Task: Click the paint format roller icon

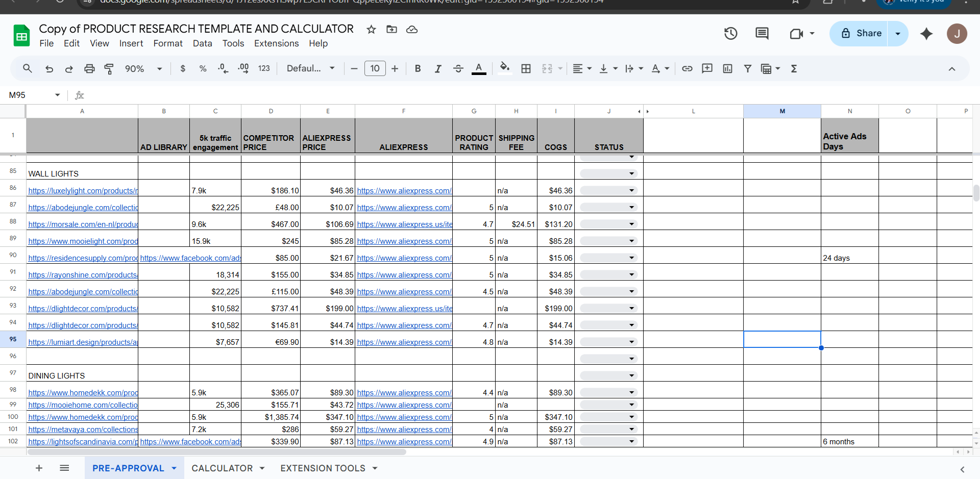Action: pyautogui.click(x=109, y=69)
